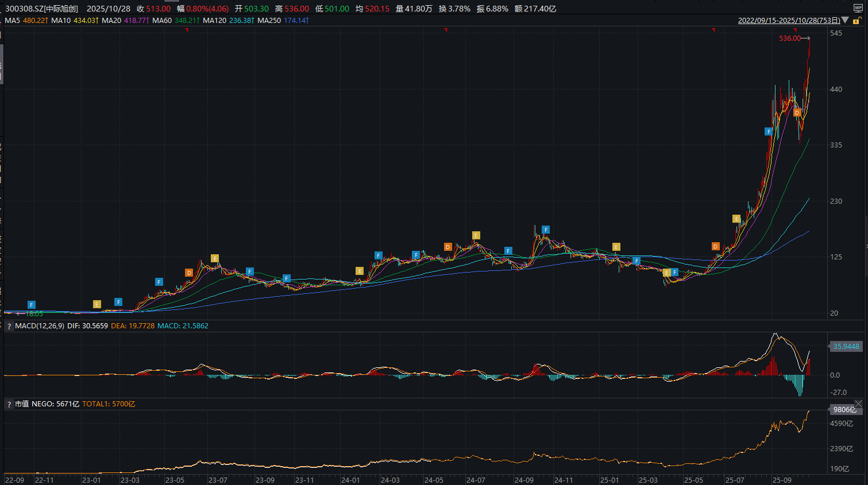
Task: Open the 市值 indicator help question mark
Action: point(9,404)
